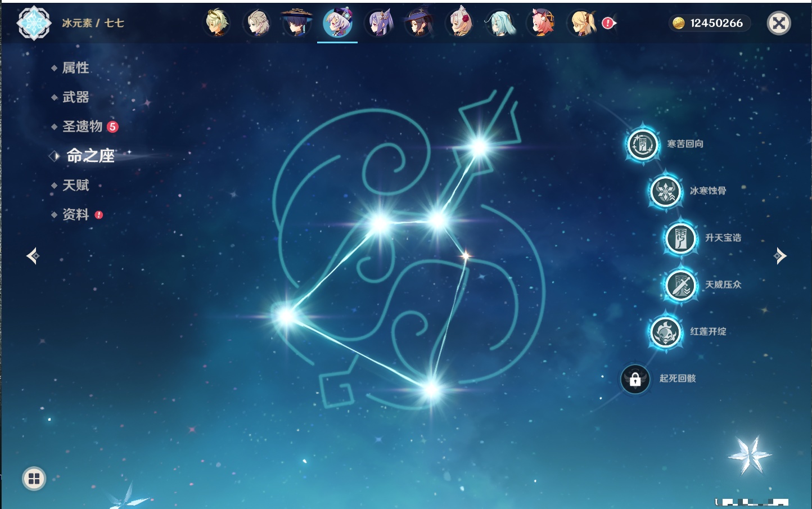
Task: Open the 属性 attributes tab
Action: pos(75,68)
